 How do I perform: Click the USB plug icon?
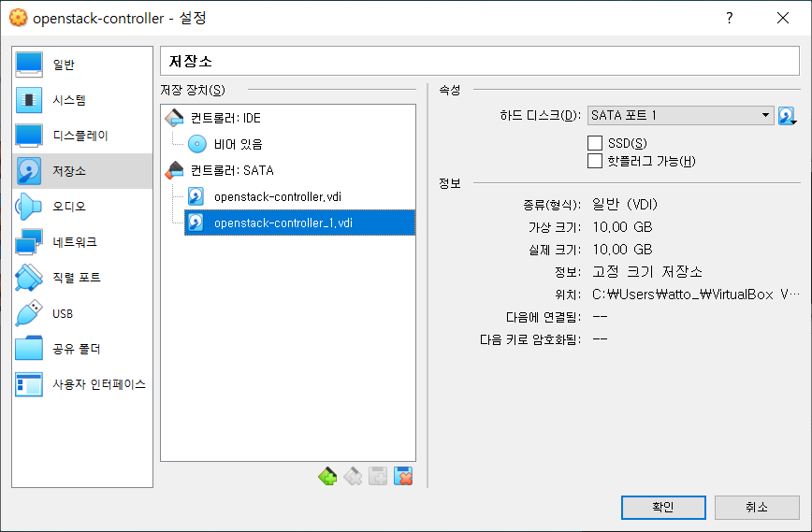pyautogui.click(x=28, y=313)
